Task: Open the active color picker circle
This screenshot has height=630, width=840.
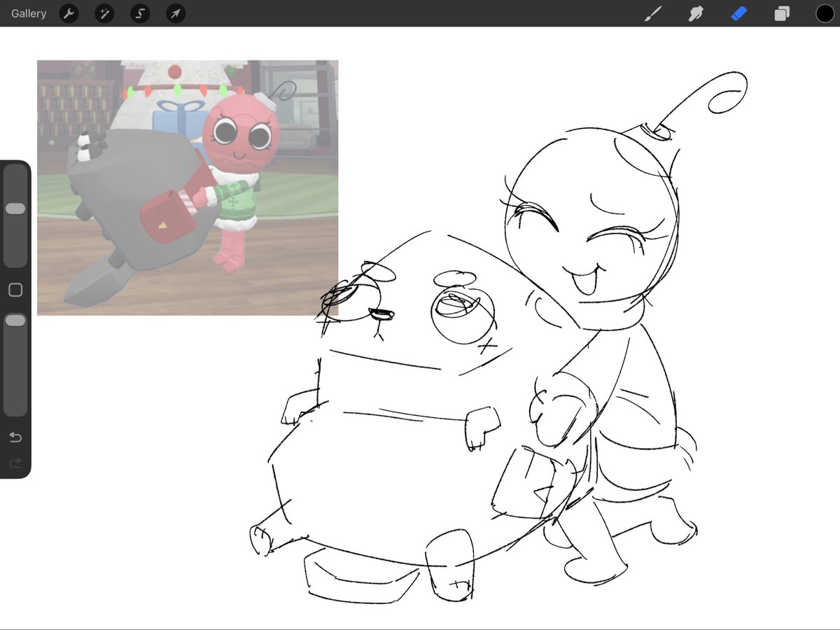Action: coord(825,13)
